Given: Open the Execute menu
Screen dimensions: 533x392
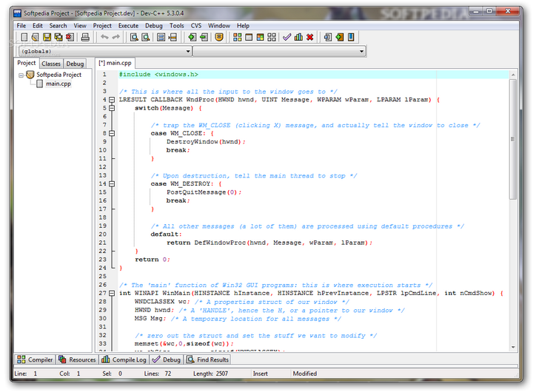Looking at the screenshot, I should click(128, 25).
